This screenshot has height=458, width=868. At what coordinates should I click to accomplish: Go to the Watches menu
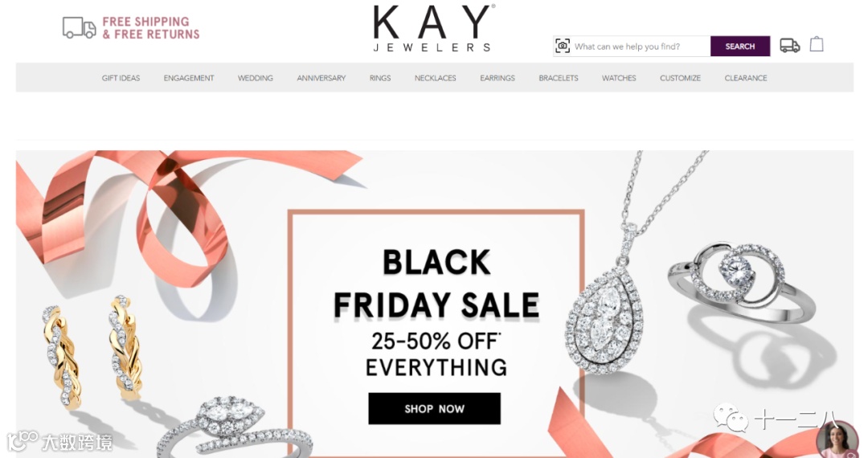click(x=619, y=78)
